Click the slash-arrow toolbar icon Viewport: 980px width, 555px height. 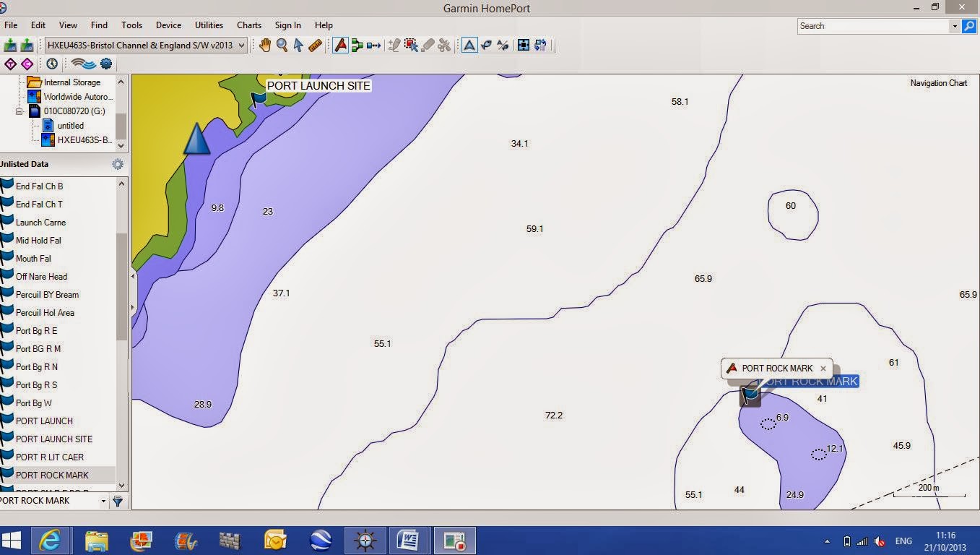coord(503,46)
